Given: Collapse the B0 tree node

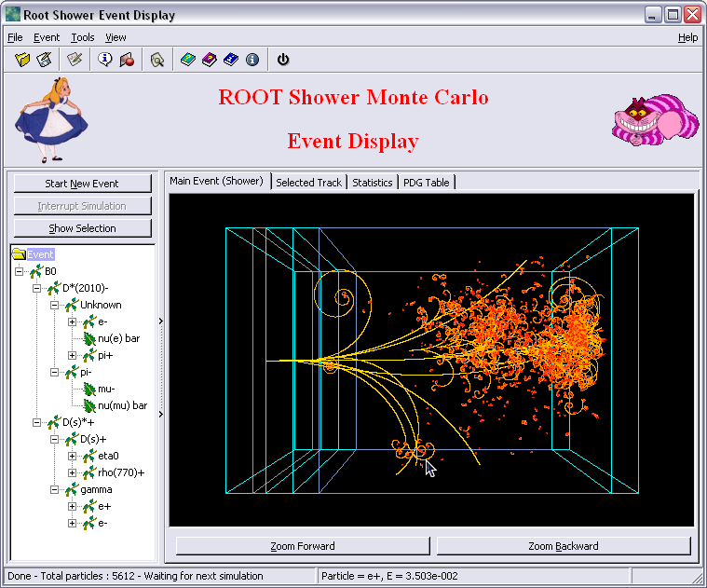Looking at the screenshot, I should click(x=20, y=271).
